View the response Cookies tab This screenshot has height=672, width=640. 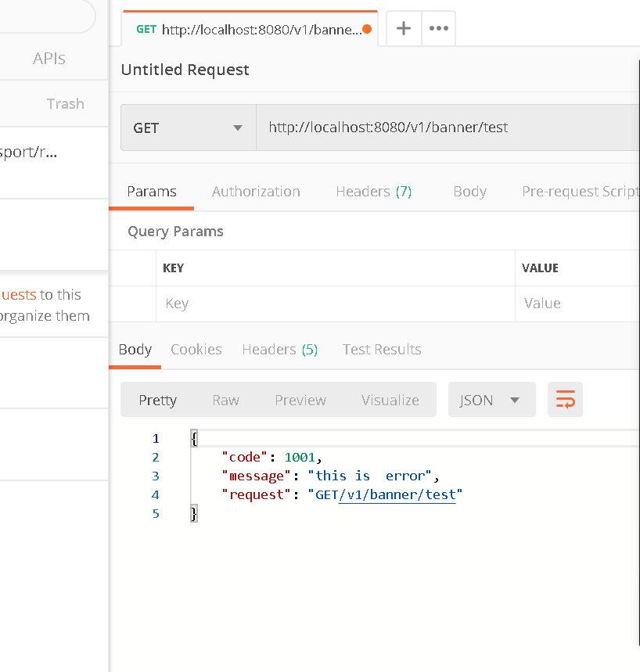[196, 350]
